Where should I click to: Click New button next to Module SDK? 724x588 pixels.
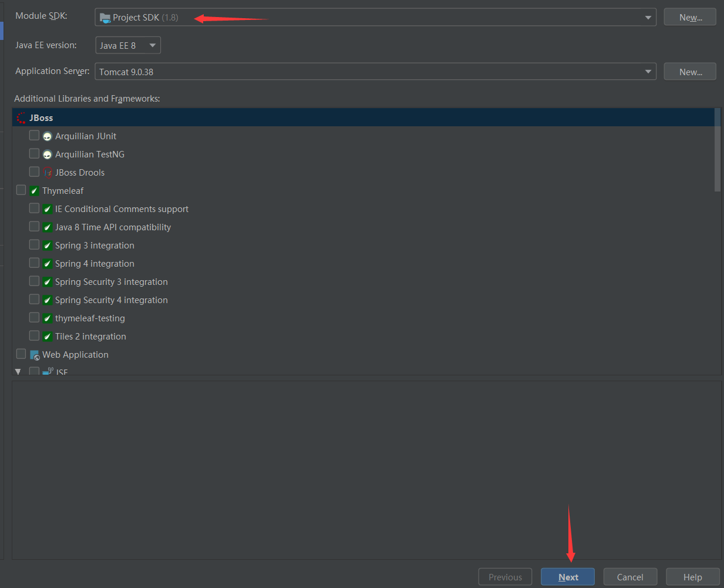pos(690,17)
